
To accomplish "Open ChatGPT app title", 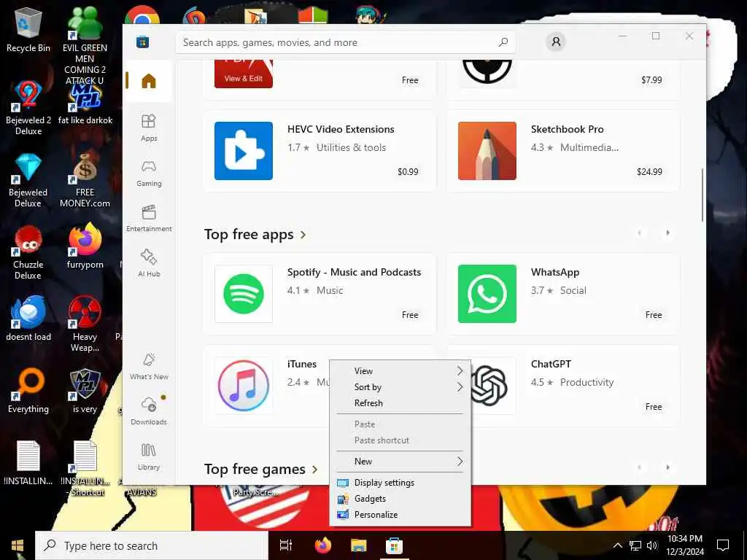I will point(551,365).
